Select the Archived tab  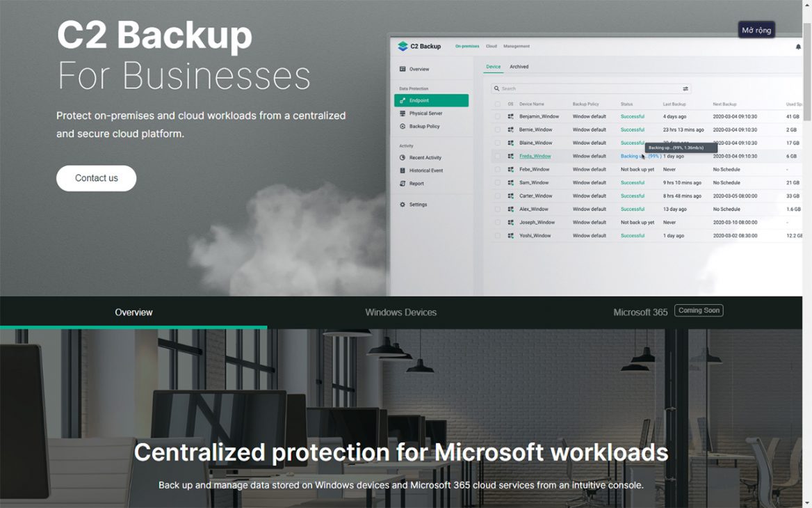[x=519, y=67]
